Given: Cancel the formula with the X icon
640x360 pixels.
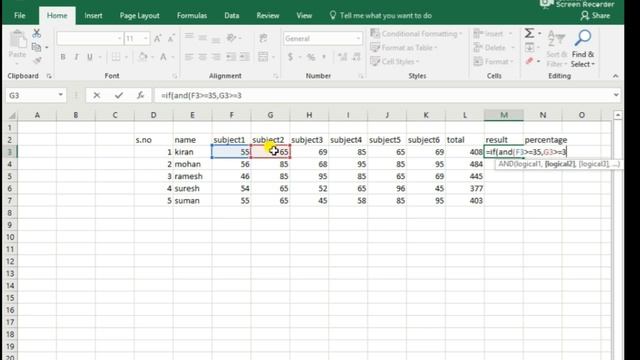Looking at the screenshot, I should coord(97,95).
